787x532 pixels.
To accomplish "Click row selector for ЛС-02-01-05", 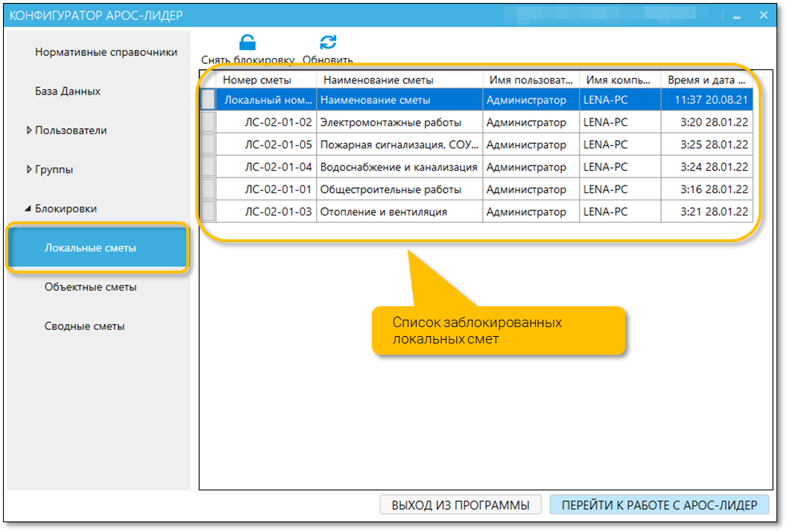I will pyautogui.click(x=208, y=145).
